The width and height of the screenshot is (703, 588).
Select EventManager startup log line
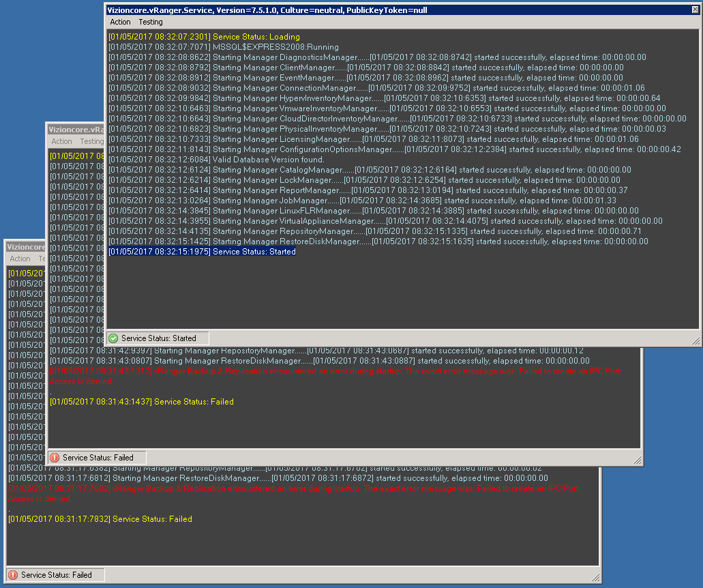[365, 78]
